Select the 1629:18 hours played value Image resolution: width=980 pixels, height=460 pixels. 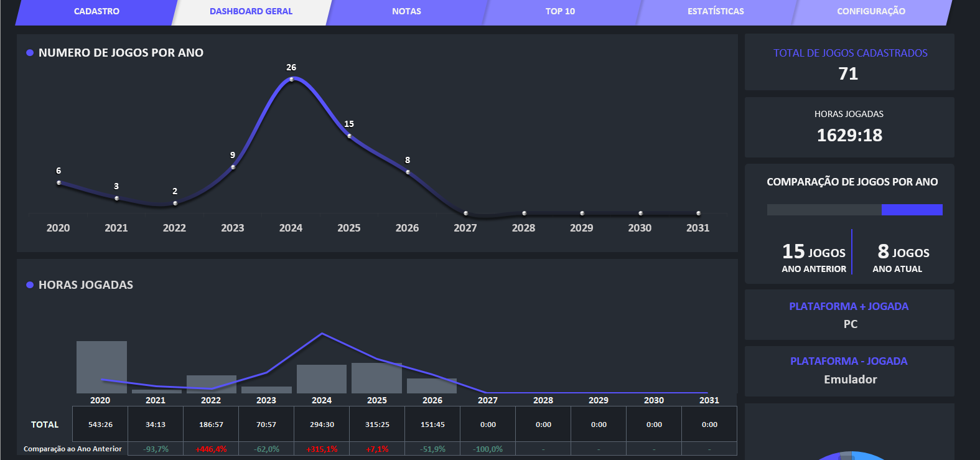click(x=849, y=135)
